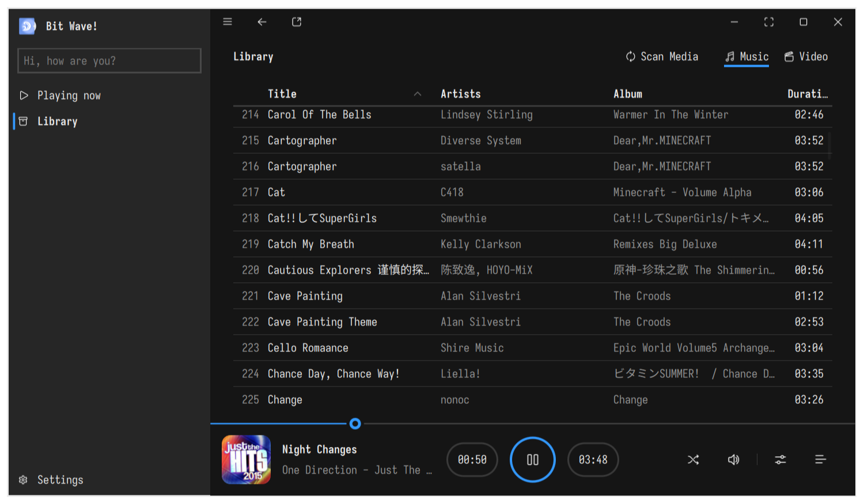Click the pop-out window icon
Image resolution: width=864 pixels, height=504 pixels.
click(x=297, y=22)
